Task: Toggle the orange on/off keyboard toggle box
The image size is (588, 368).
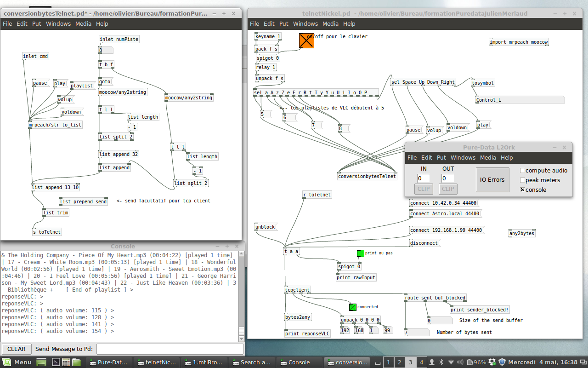Action: (306, 40)
